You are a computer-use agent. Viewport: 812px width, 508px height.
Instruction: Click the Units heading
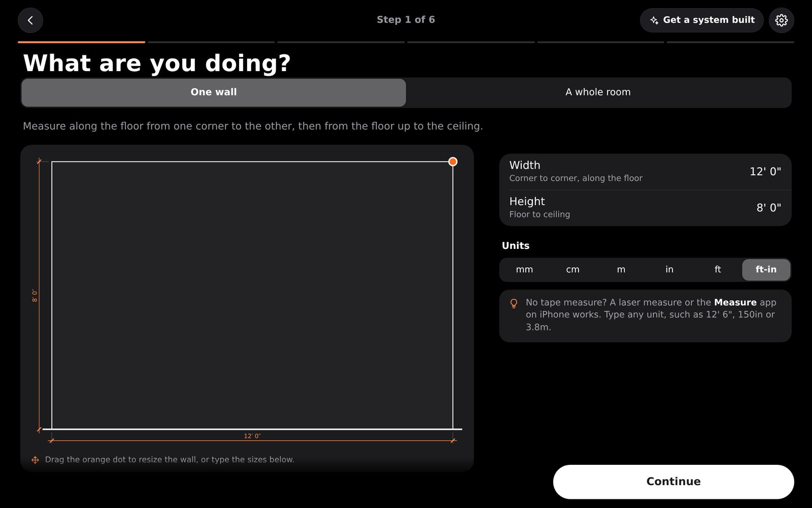[516, 246]
